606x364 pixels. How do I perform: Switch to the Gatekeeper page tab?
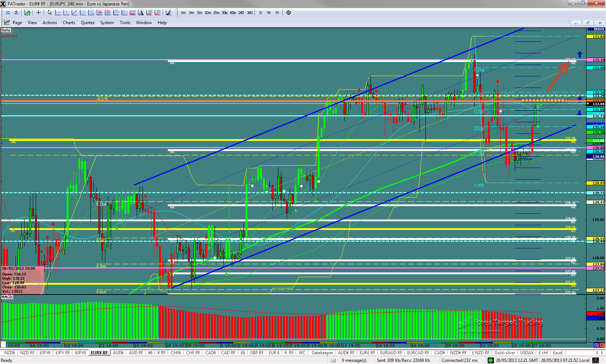pyautogui.click(x=322, y=353)
